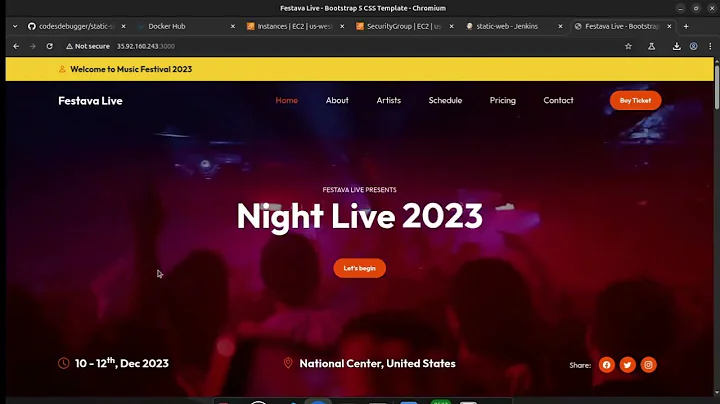The width and height of the screenshot is (720, 404).
Task: Open the Artists nav link
Action: pos(388,100)
